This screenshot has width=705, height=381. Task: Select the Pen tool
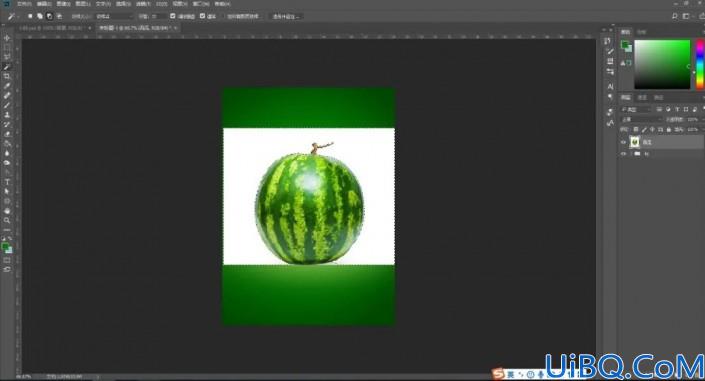click(7, 172)
